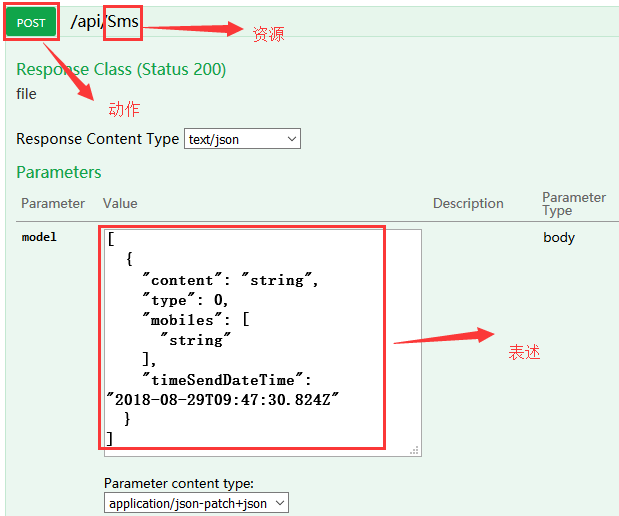Click the 'file' response type text
Image resolution: width=619 pixels, height=516 pixels.
[26, 94]
